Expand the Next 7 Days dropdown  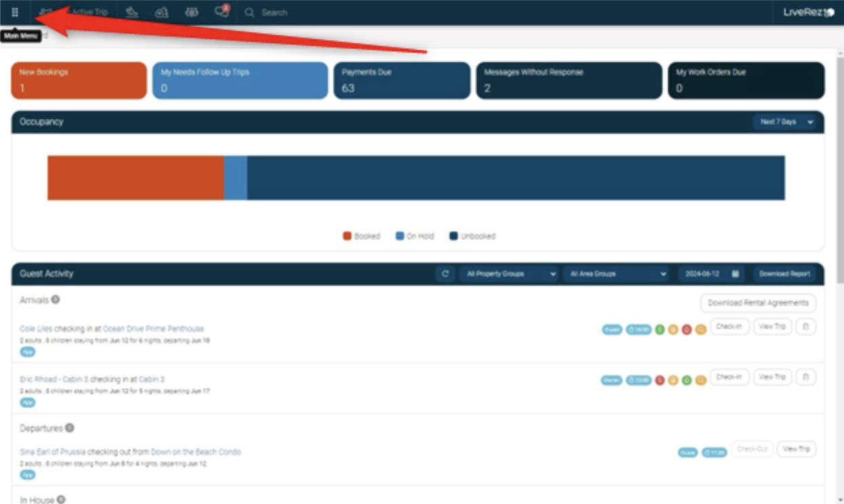coord(787,122)
